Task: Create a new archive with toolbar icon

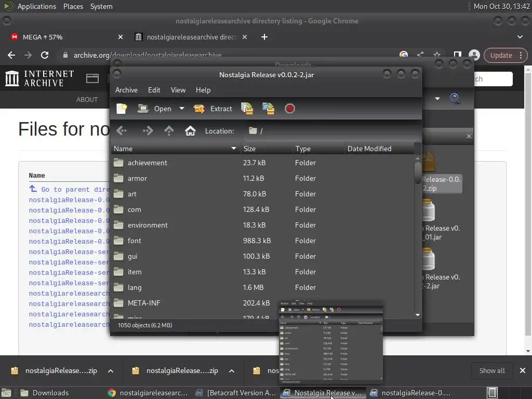Action: coord(122,109)
